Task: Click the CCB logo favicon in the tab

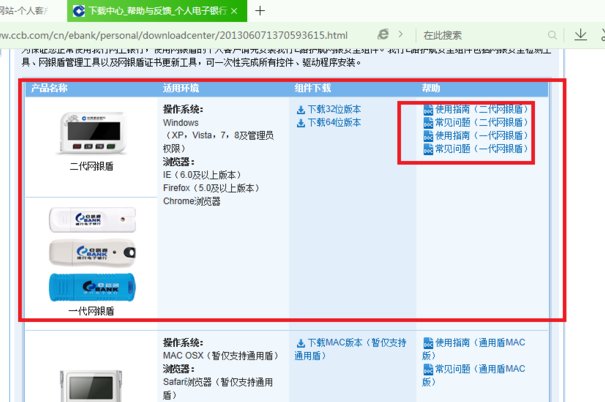Action: pos(79,11)
